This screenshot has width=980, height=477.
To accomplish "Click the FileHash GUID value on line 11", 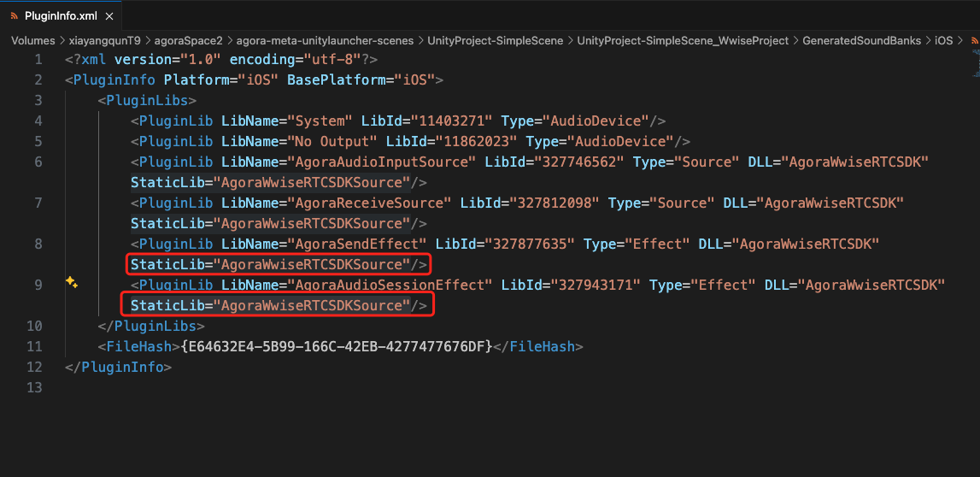I will (337, 346).
